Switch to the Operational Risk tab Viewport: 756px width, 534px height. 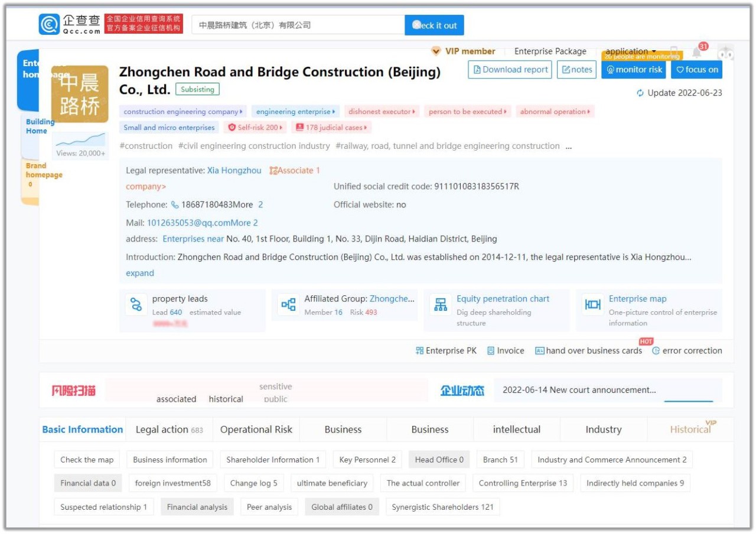click(256, 429)
